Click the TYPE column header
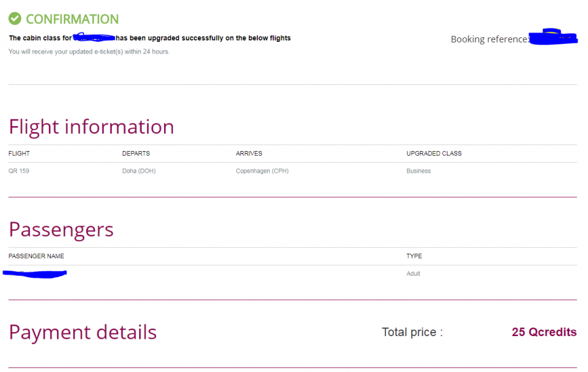Screen dimensions: 588x372 (x=414, y=256)
